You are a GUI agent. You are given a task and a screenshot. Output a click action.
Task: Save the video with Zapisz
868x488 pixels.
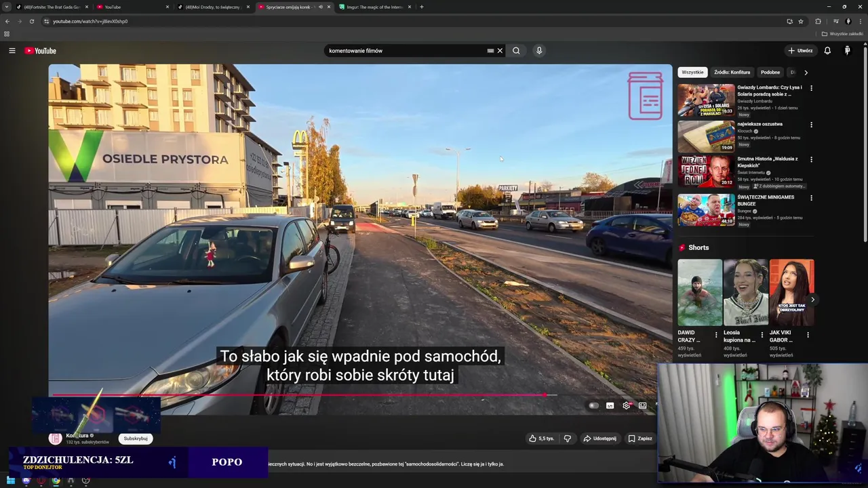coord(640,439)
